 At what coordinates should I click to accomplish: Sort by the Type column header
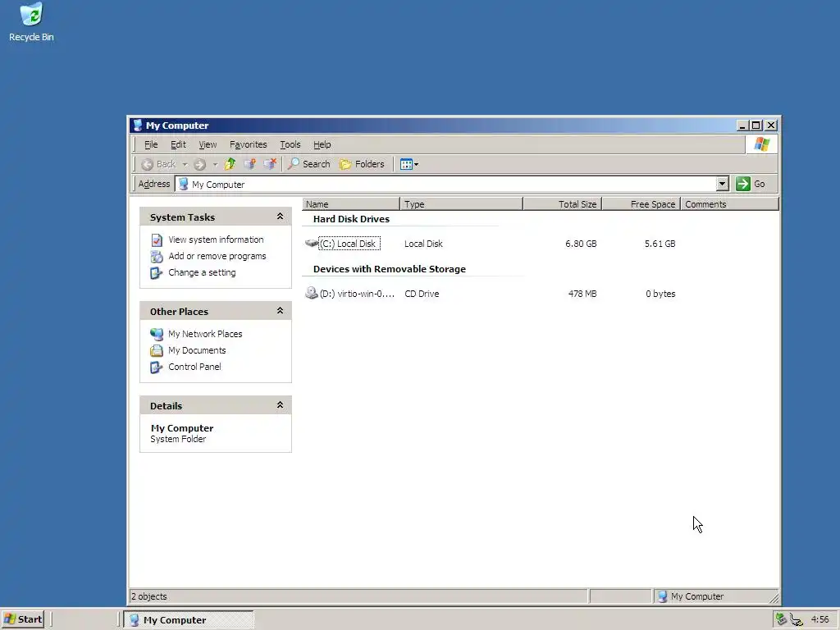coord(462,204)
